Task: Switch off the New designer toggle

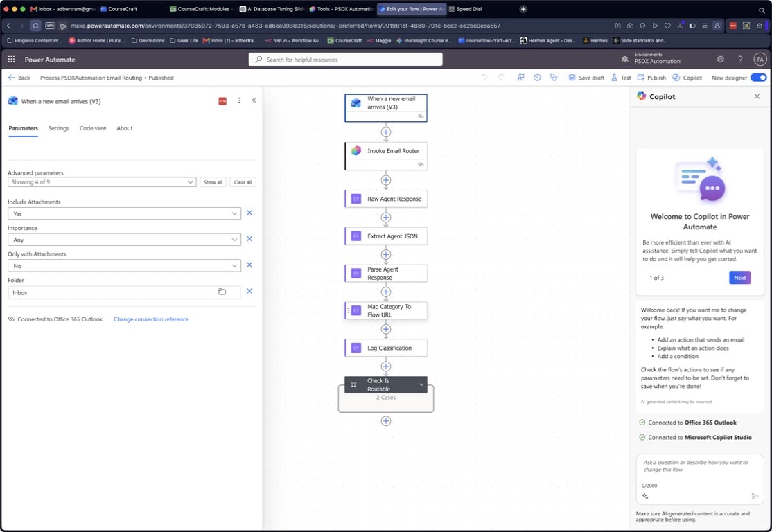Action: (x=758, y=78)
